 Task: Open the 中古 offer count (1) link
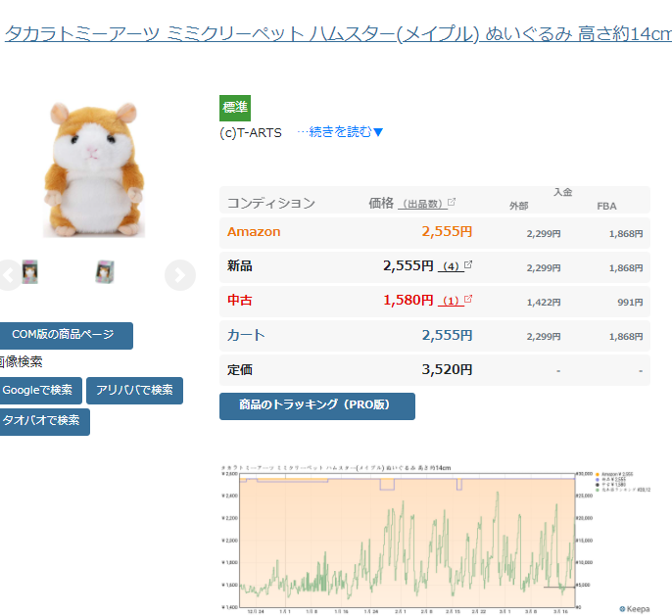coord(451,301)
